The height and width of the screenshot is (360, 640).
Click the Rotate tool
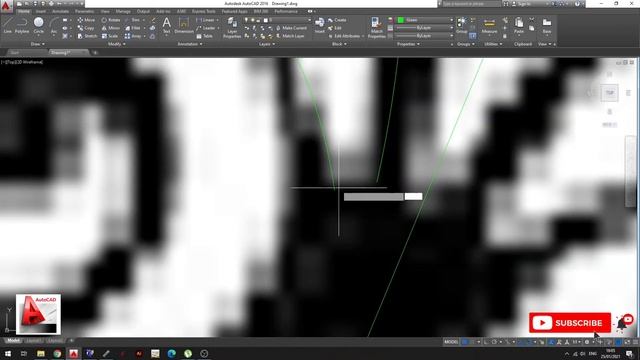click(111, 20)
